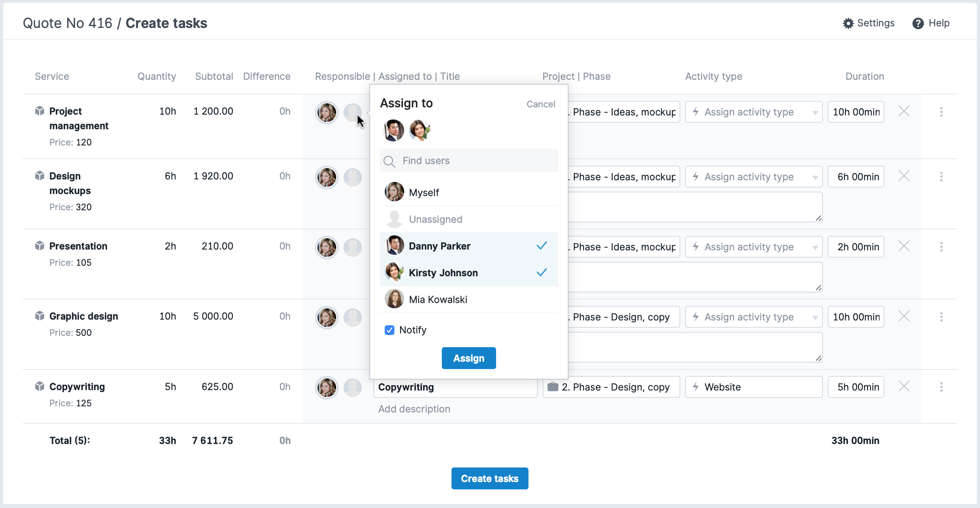Click Activity type column header

click(x=714, y=76)
